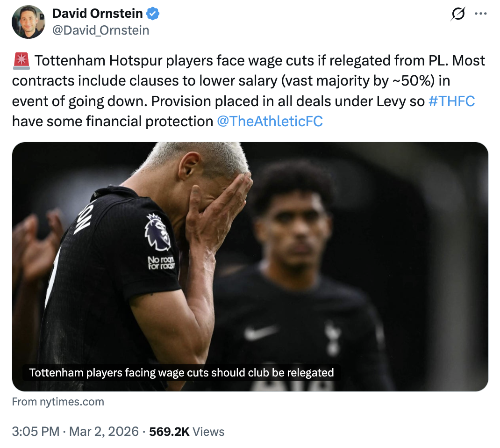Open the @TheAthleticFC mention
The image size is (500, 448).
270,122
